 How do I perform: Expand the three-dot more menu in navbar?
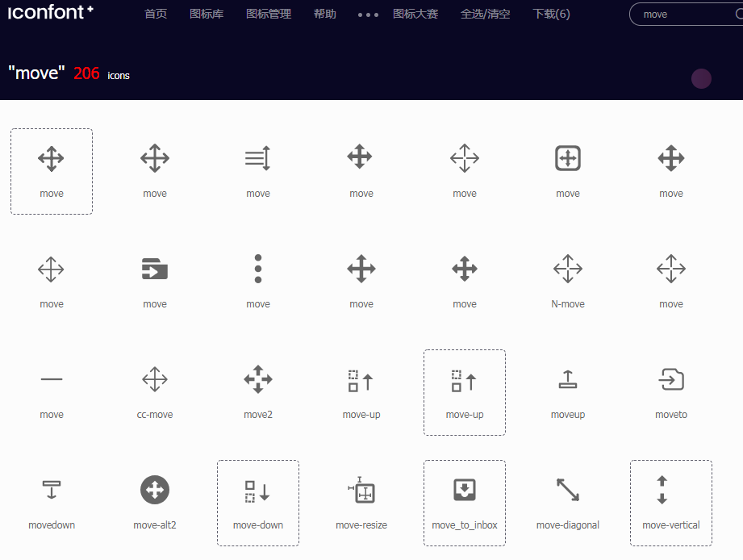click(x=368, y=15)
